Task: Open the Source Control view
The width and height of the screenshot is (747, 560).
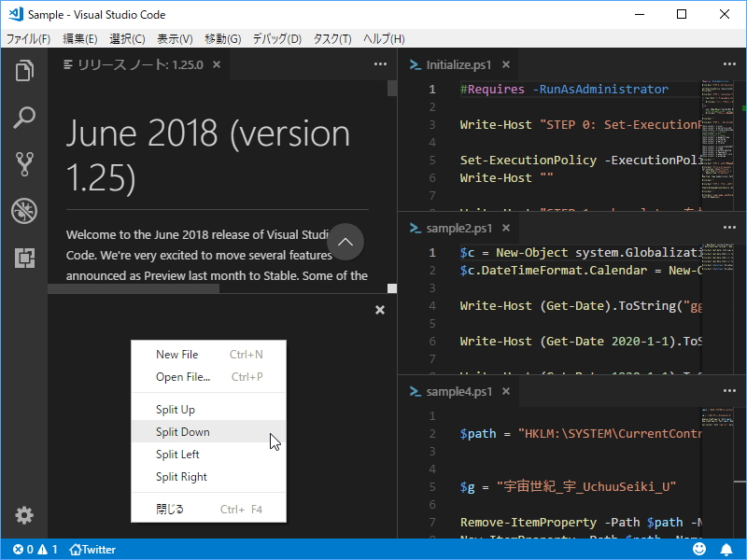Action: (24, 164)
